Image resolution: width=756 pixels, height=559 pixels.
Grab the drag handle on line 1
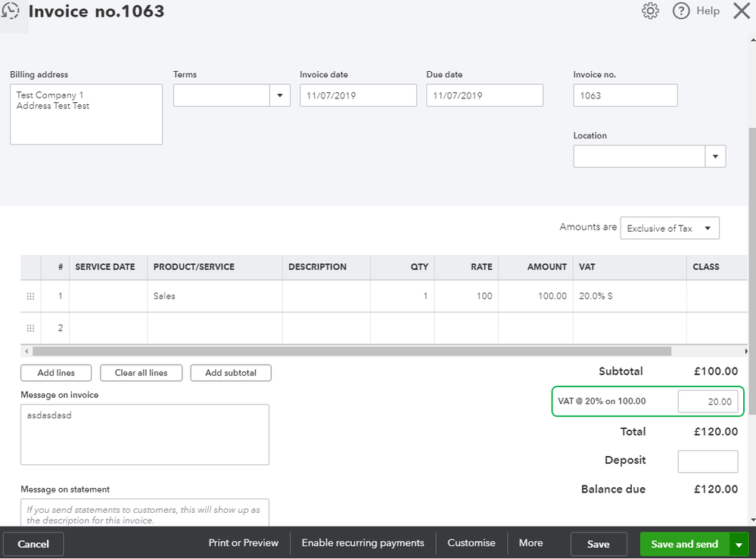(30, 297)
